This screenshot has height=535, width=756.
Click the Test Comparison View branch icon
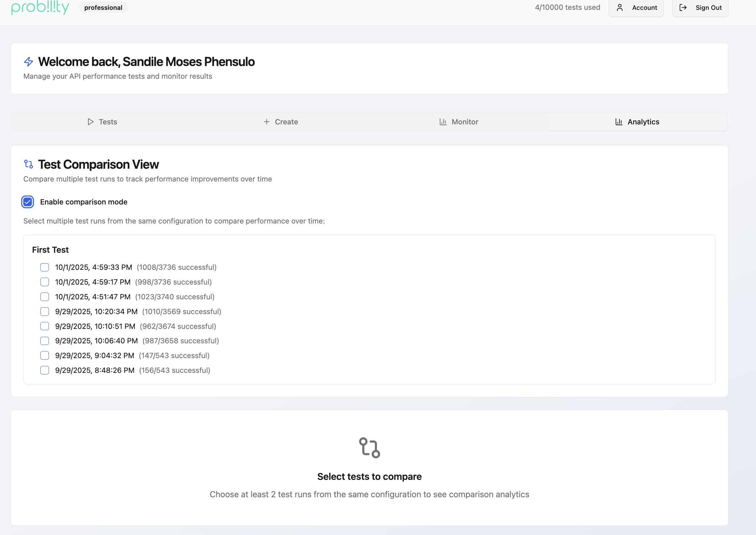tap(29, 164)
